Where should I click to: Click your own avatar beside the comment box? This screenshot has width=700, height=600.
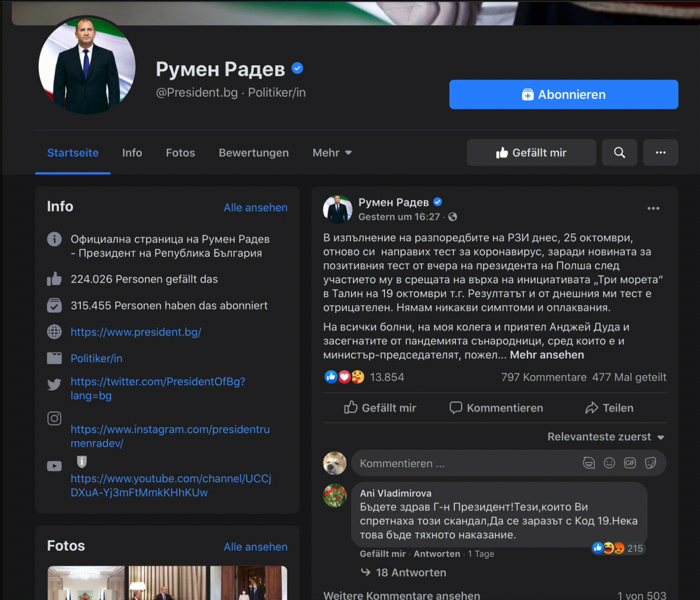335,463
